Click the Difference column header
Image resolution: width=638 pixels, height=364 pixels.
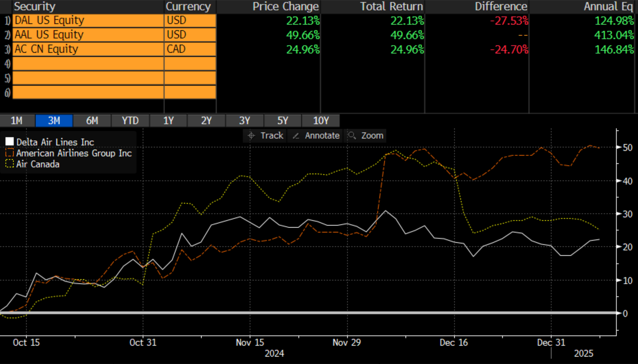pos(501,6)
